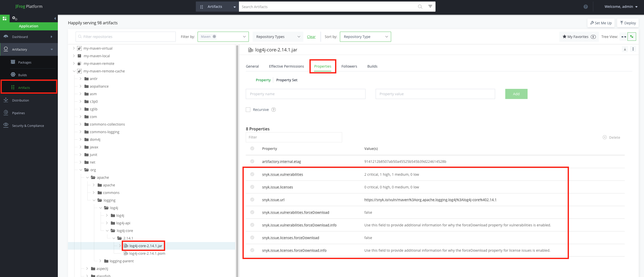Click the Deploy button
The height and width of the screenshot is (277, 644).
tap(628, 23)
